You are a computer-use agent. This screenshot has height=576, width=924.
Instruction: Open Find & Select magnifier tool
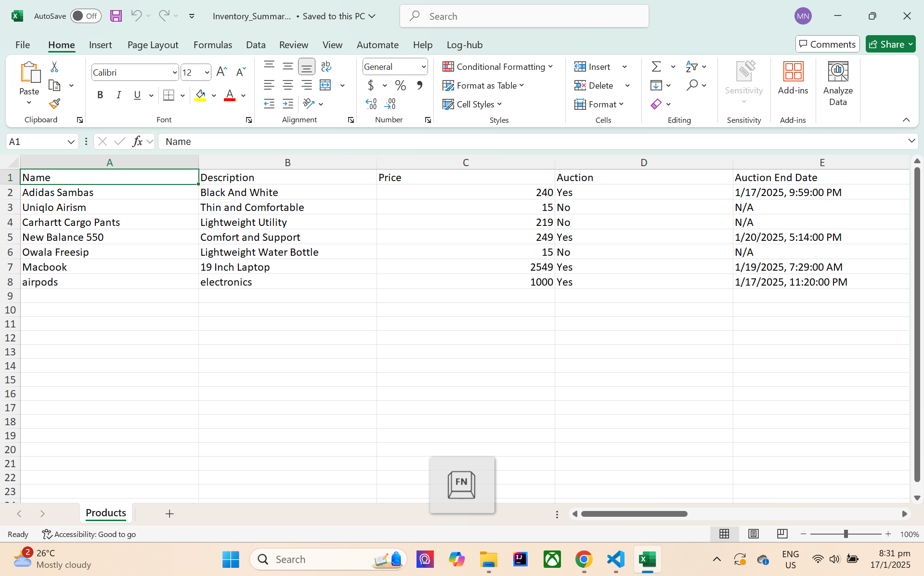[x=692, y=85]
